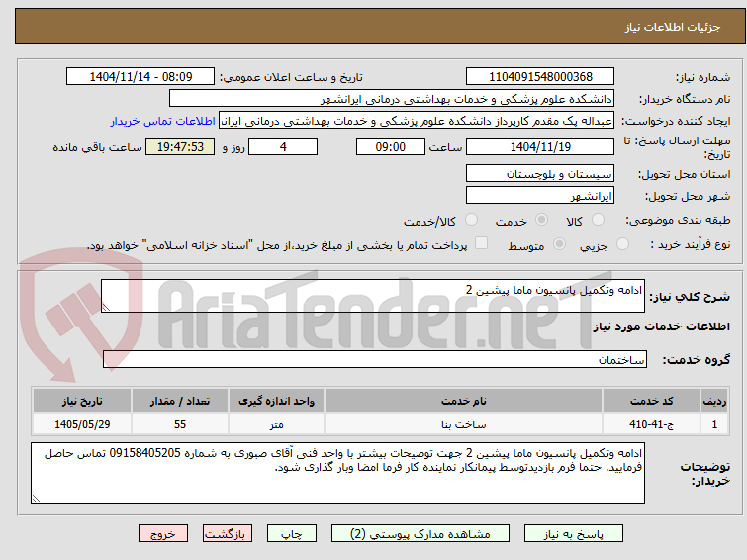Open مشاهده مدارک پیوستی (2) attachments

(420, 534)
